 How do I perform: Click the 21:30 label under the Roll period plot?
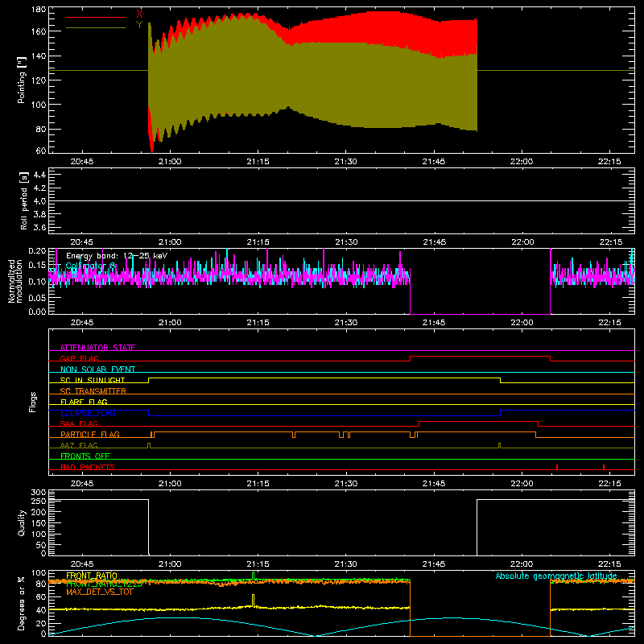coord(346,242)
